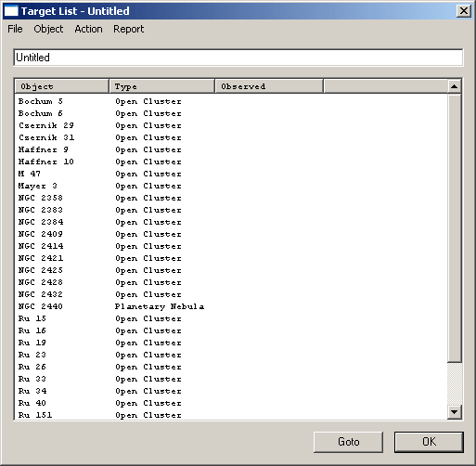476x466 pixels.
Task: Select the M 47 row
Action: point(231,174)
